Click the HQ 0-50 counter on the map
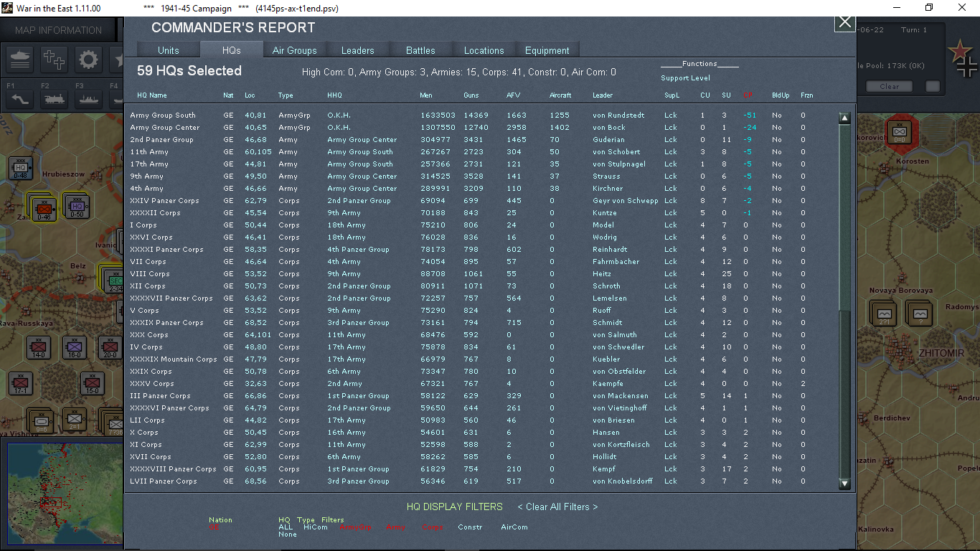Screen dimensions: 980x551 click(x=77, y=207)
